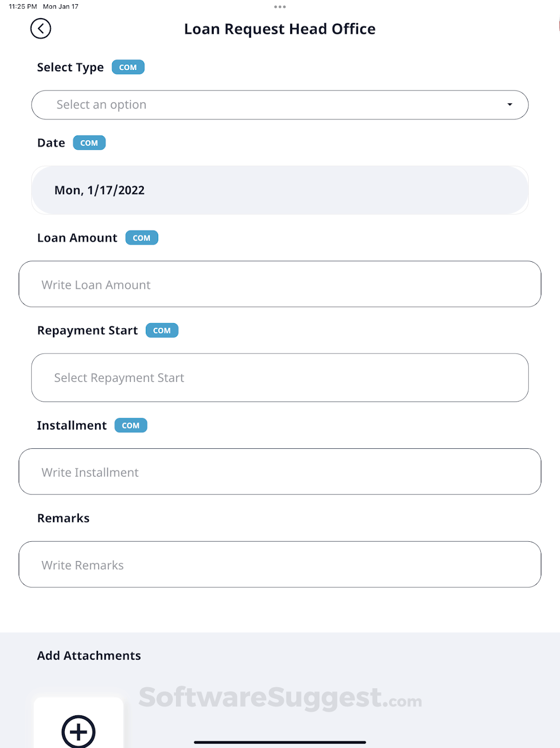Open the date field Mon, 1/17/2022
560x748 pixels.
coord(280,190)
